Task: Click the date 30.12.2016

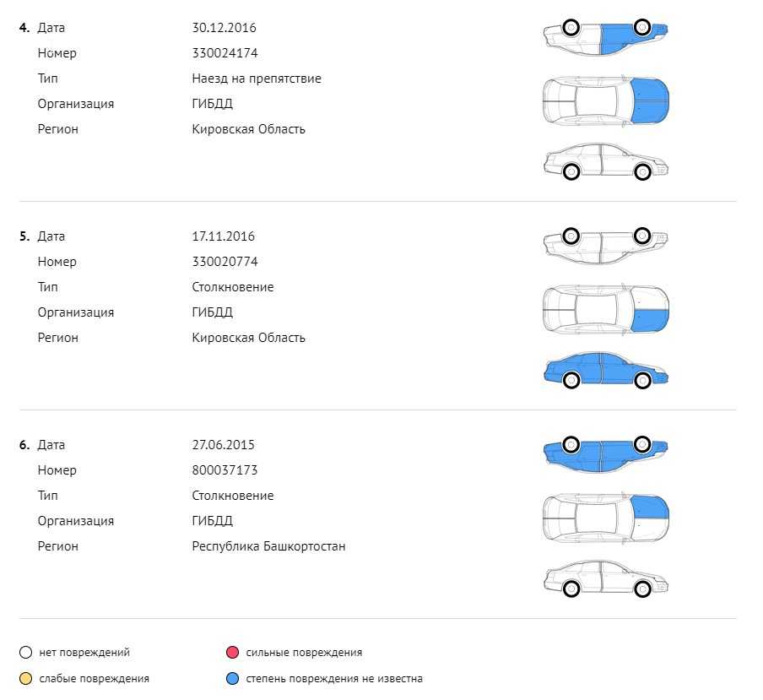Action: click(x=224, y=28)
